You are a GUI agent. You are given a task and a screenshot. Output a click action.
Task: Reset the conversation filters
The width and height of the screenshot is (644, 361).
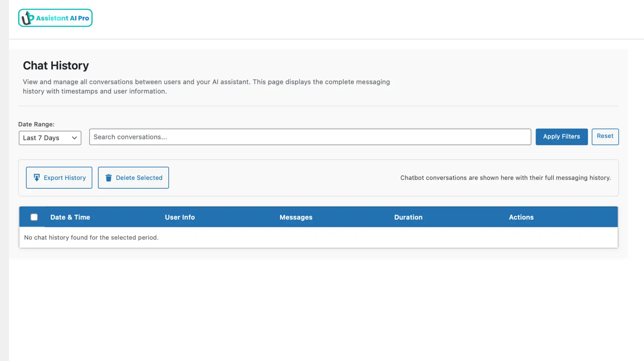point(605,137)
